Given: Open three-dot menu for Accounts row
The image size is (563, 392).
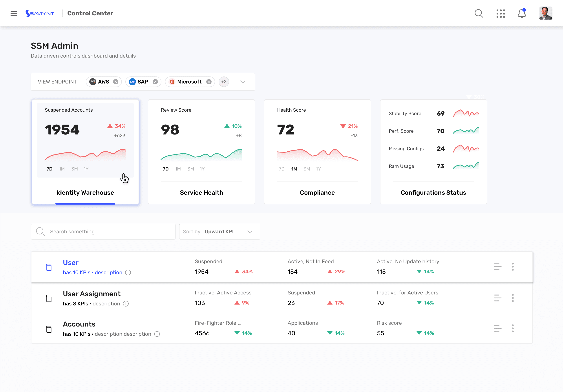Looking at the screenshot, I should click(x=512, y=328).
